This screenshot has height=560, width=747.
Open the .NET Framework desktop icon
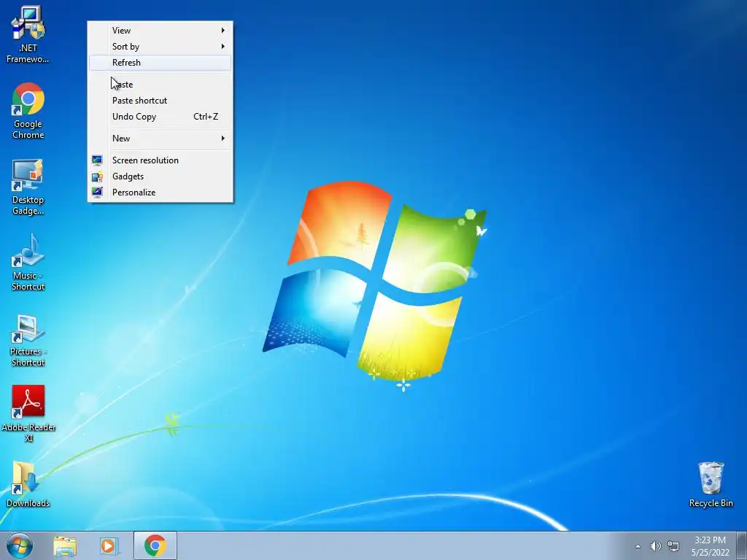28,34
